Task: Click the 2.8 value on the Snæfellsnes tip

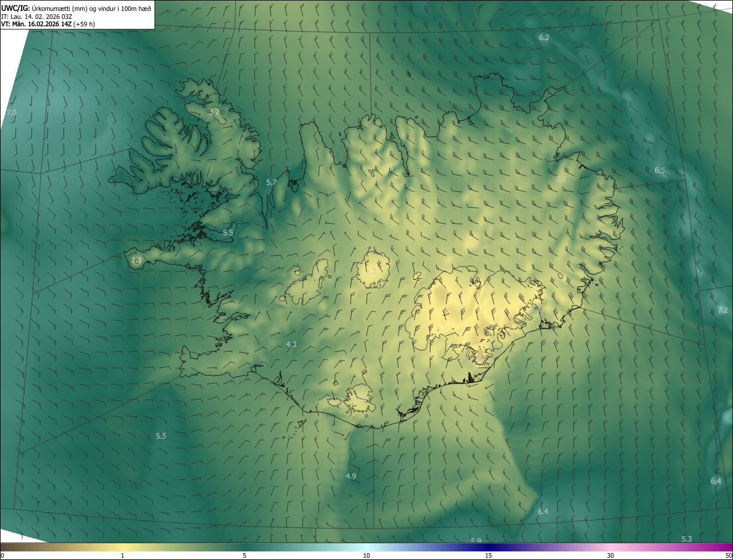Action: 136,260
